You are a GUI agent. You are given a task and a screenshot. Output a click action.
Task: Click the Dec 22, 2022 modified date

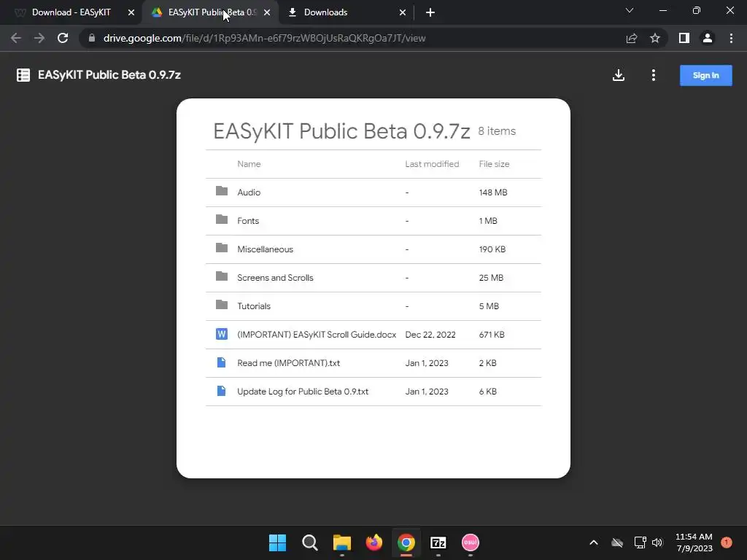pos(430,335)
